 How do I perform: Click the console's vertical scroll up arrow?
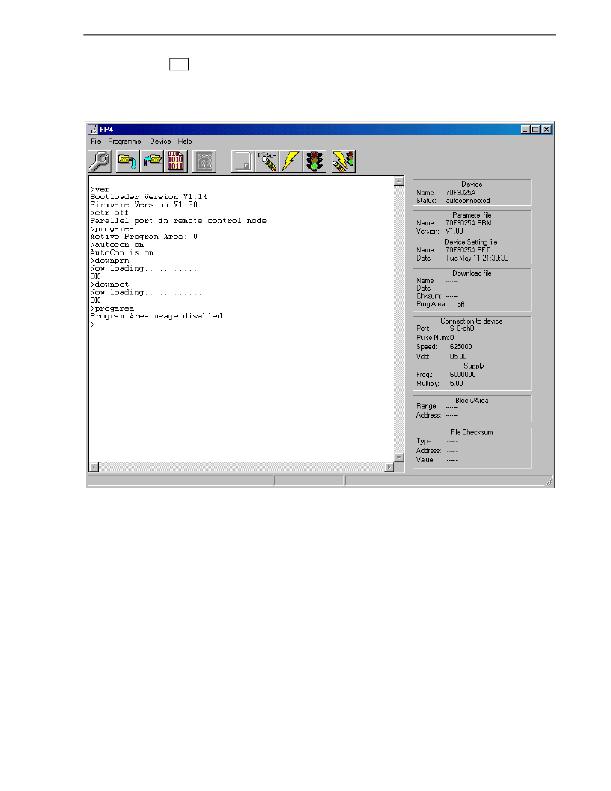pos(399,181)
